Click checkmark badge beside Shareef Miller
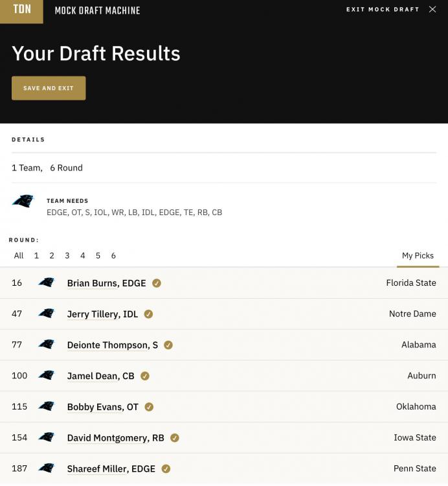This screenshot has width=448, height=486. 166,469
